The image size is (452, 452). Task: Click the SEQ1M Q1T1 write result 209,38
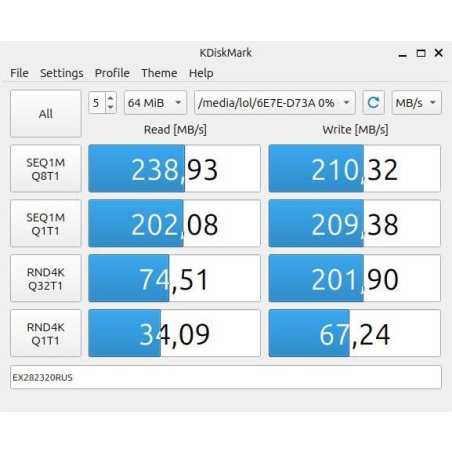click(x=355, y=224)
